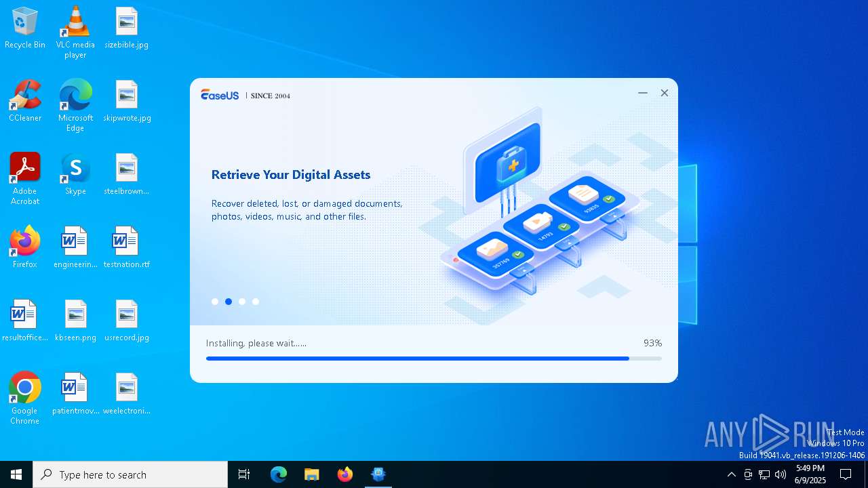Open File Explorer from the taskbar

pyautogui.click(x=312, y=474)
